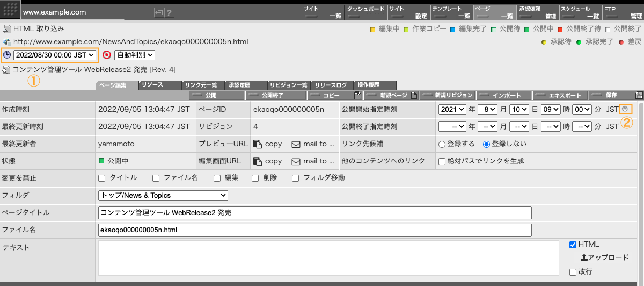The height and width of the screenshot is (286, 644).
Task: Switch to the 承認履歴 tab
Action: [246, 85]
